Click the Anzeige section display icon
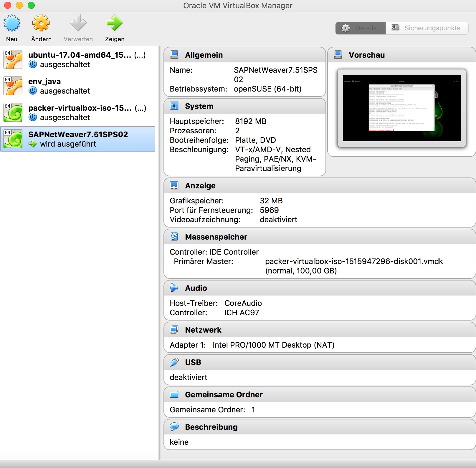 [174, 185]
